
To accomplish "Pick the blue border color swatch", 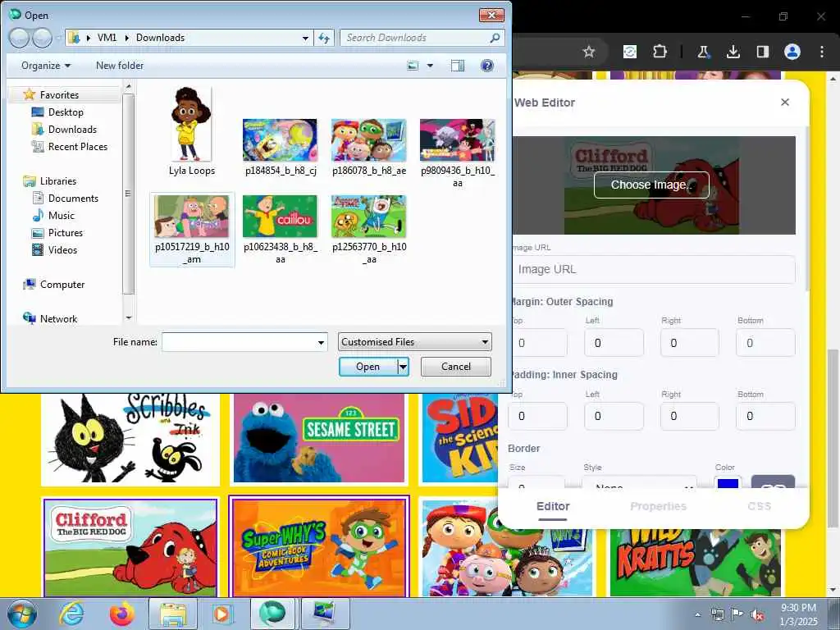I will (x=728, y=482).
